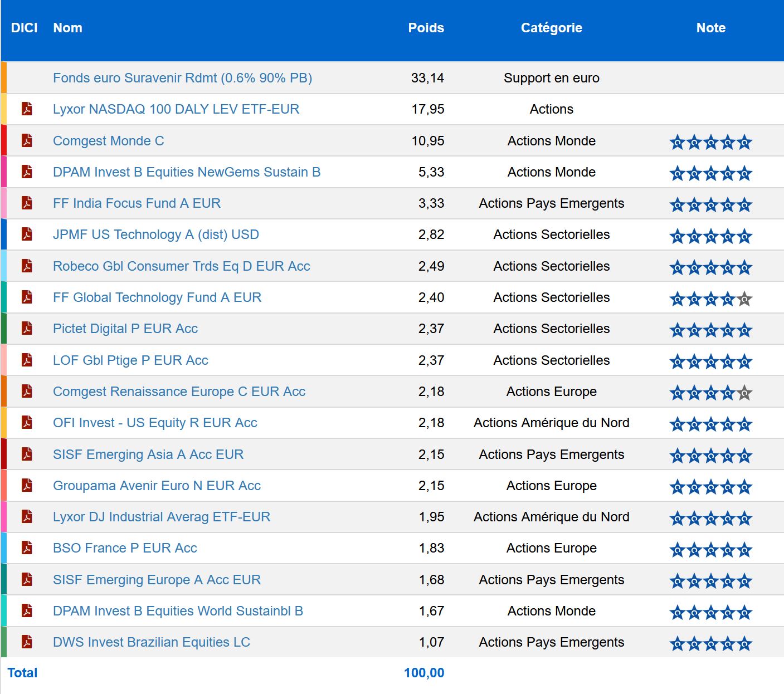Click the Total row label
The image size is (784, 694).
22,673
